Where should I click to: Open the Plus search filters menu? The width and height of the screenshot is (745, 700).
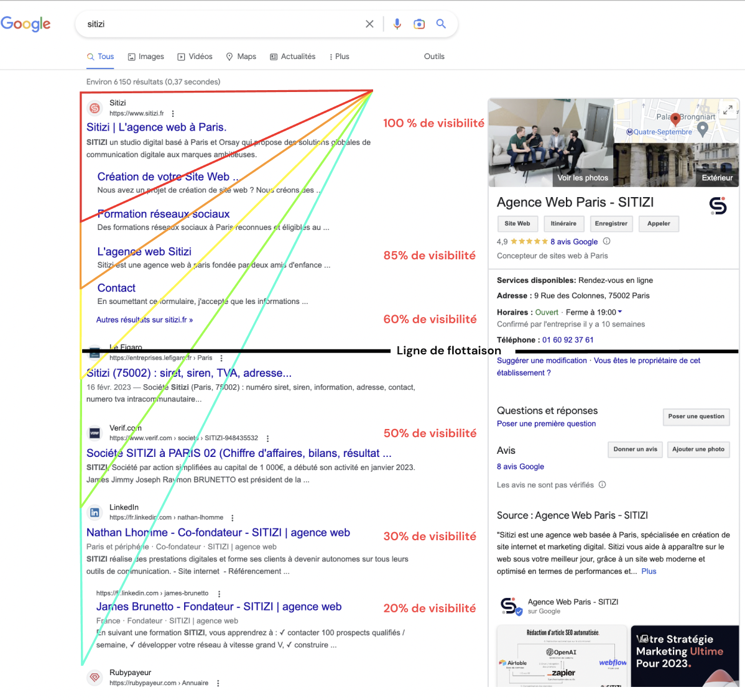(340, 57)
